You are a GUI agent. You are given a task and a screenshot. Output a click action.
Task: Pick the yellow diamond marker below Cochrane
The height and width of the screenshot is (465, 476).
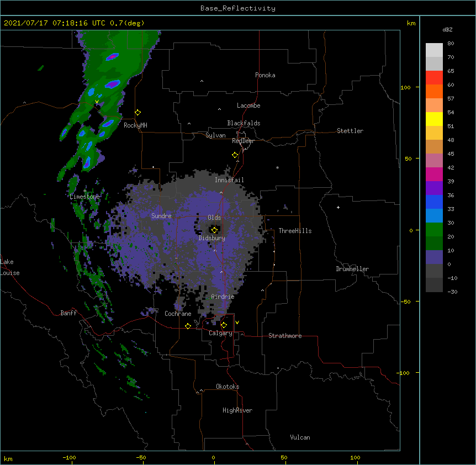click(x=188, y=326)
